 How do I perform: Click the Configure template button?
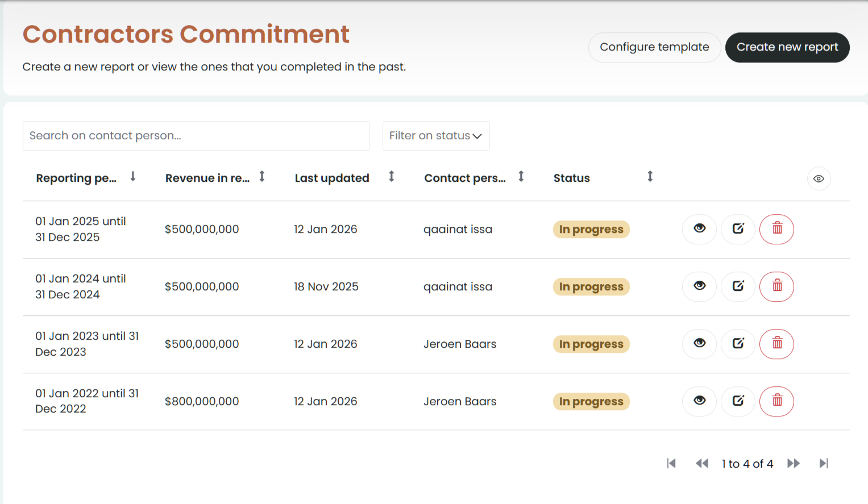654,47
